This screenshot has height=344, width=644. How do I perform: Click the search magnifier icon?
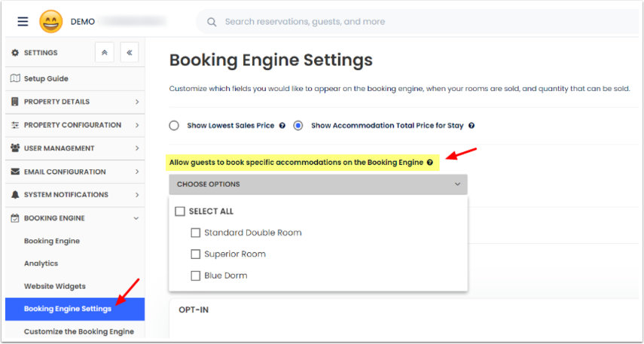(212, 22)
